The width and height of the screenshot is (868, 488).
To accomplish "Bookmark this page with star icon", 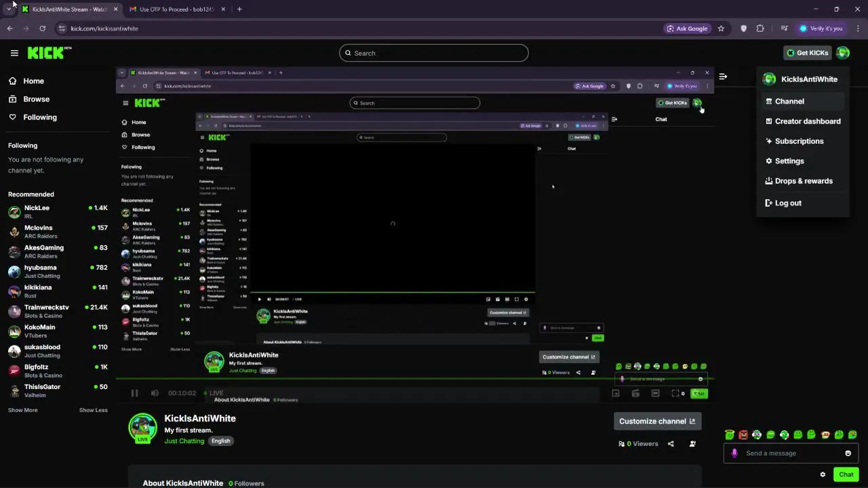I will [x=721, y=28].
